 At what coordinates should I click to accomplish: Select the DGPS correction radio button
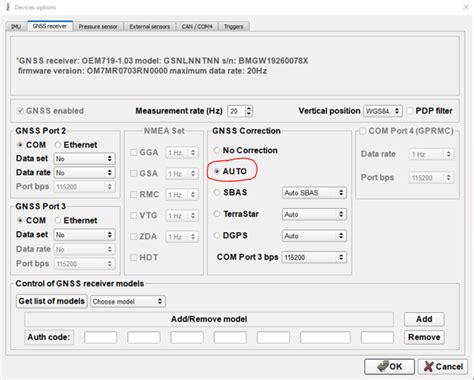217,235
